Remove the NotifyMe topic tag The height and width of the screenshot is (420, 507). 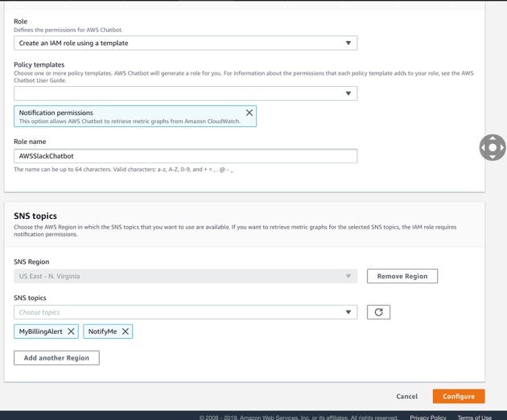pyautogui.click(x=126, y=331)
